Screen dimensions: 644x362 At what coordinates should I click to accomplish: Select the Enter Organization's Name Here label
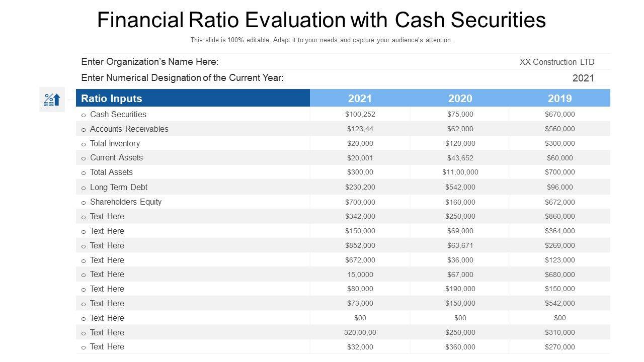pyautogui.click(x=150, y=62)
